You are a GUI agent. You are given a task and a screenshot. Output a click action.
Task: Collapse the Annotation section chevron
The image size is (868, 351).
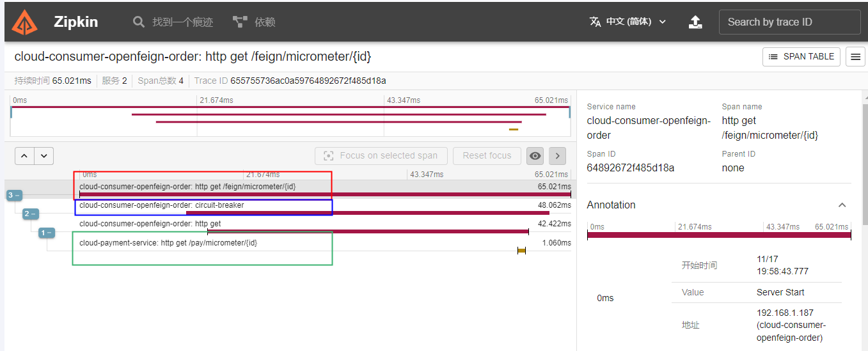pyautogui.click(x=842, y=205)
